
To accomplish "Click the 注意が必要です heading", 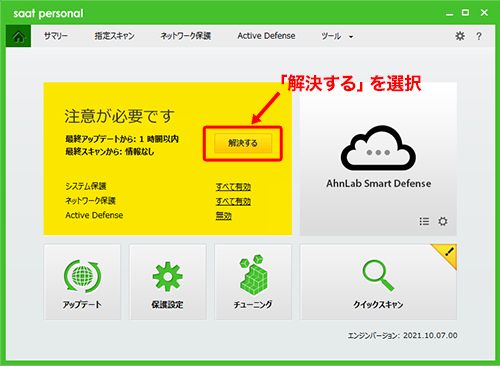I will click(119, 116).
